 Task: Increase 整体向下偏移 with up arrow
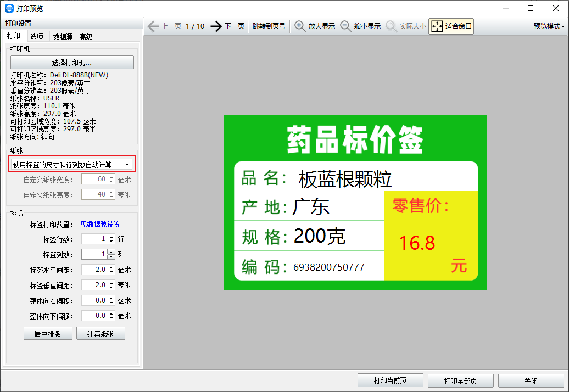point(111,313)
